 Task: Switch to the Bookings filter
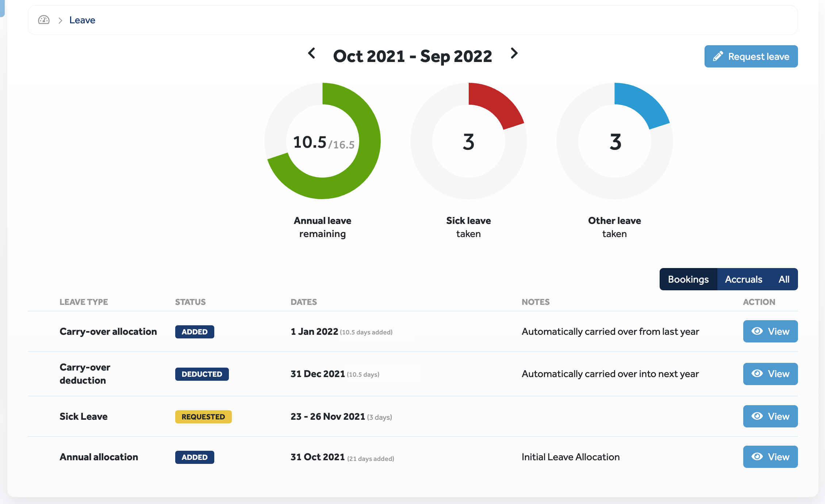pyautogui.click(x=688, y=279)
